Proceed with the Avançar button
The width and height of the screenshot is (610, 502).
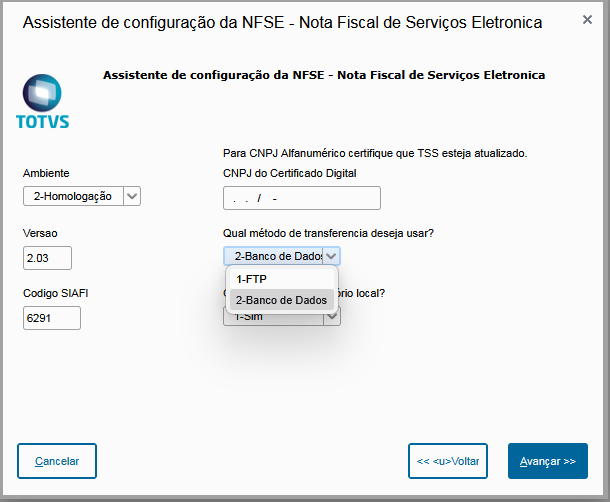point(547,461)
